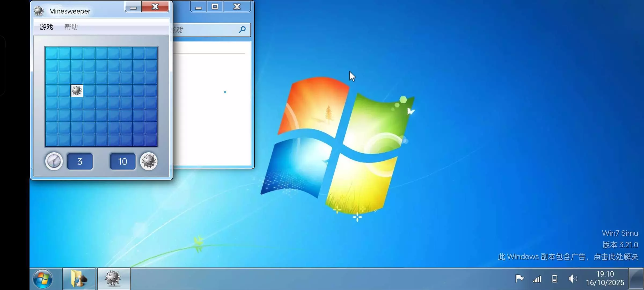Screen dimensions: 644x290
Task: Click the network signal tray icon
Action: 537,279
